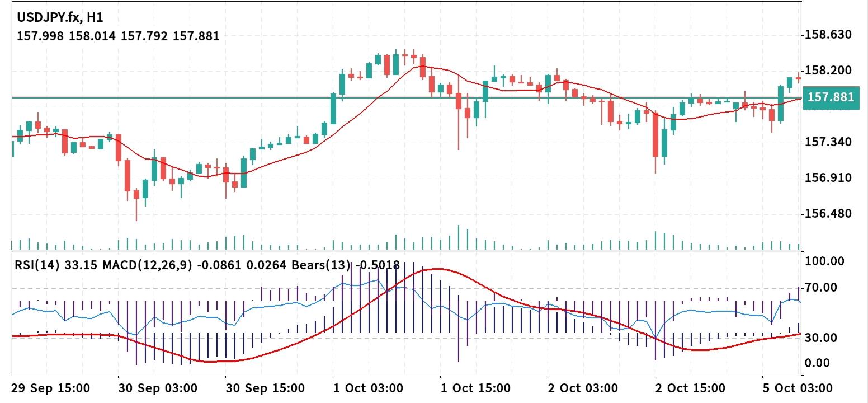Click the Bears(13) -0.5018 indicator label
868x403 pixels.
tap(346, 265)
